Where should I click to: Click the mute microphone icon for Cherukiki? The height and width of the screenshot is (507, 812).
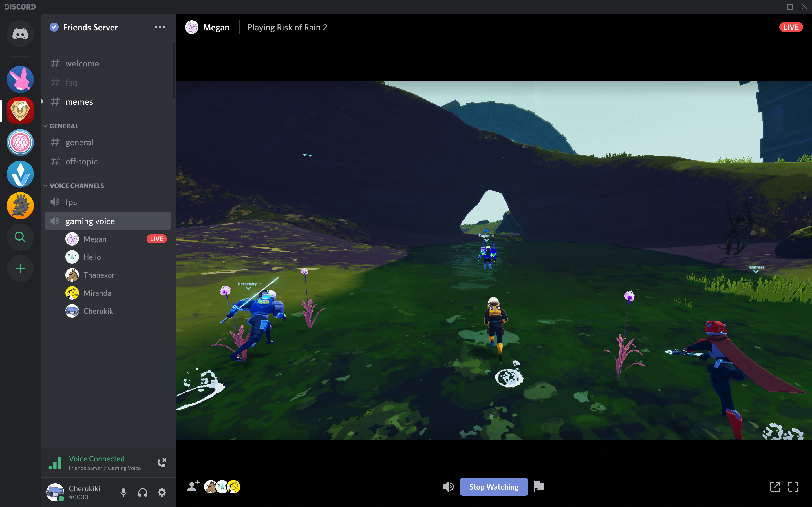coord(123,491)
